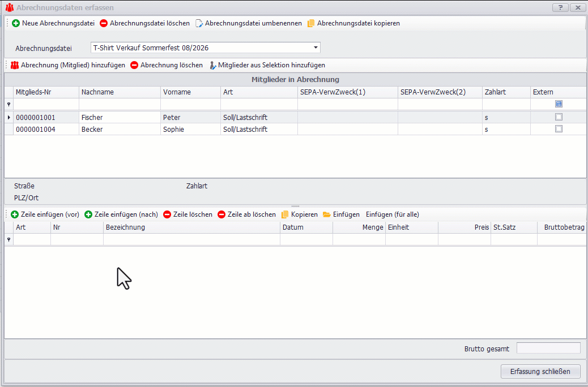Open the Abrechnungsdatei dropdown
The width and height of the screenshot is (588, 387).
tap(316, 48)
